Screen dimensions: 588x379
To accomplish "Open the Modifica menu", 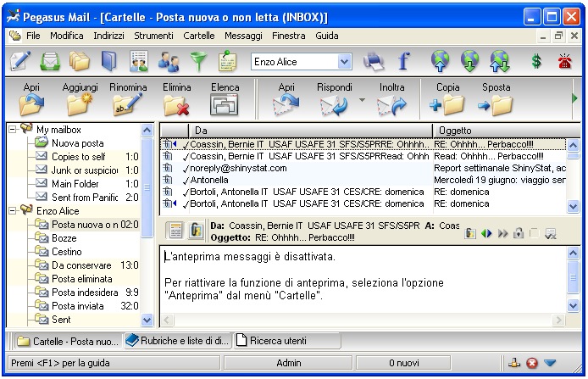I will [x=67, y=36].
